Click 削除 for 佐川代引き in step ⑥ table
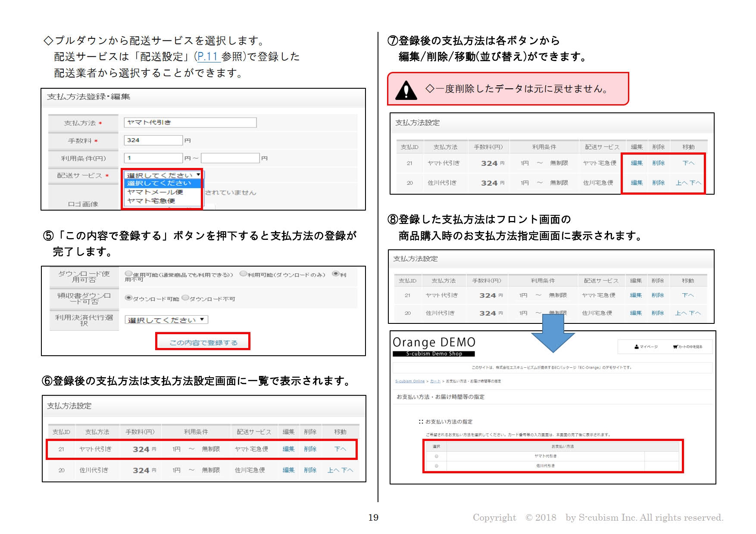756x534 pixels. pos(310,470)
